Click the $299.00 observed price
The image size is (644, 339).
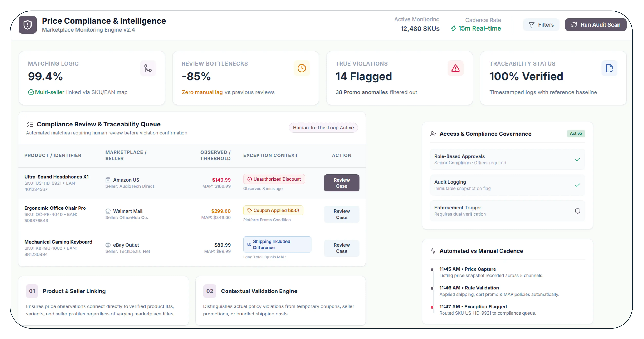[221, 211]
